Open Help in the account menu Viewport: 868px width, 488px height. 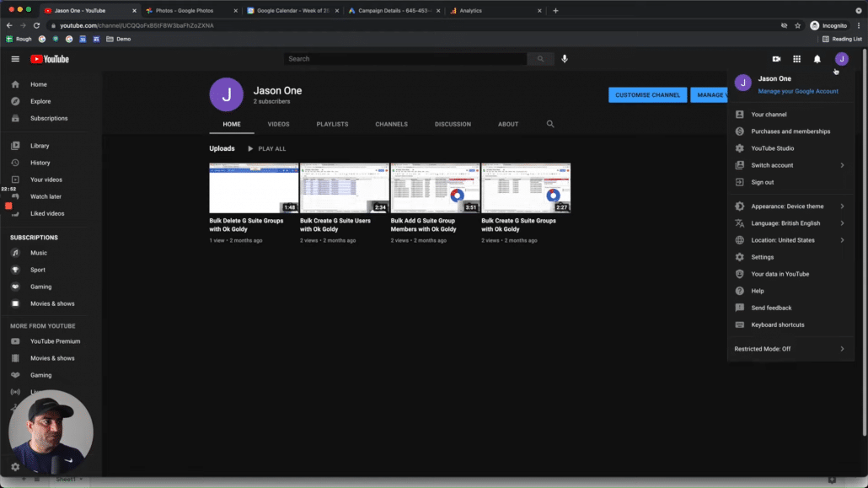tap(790, 291)
